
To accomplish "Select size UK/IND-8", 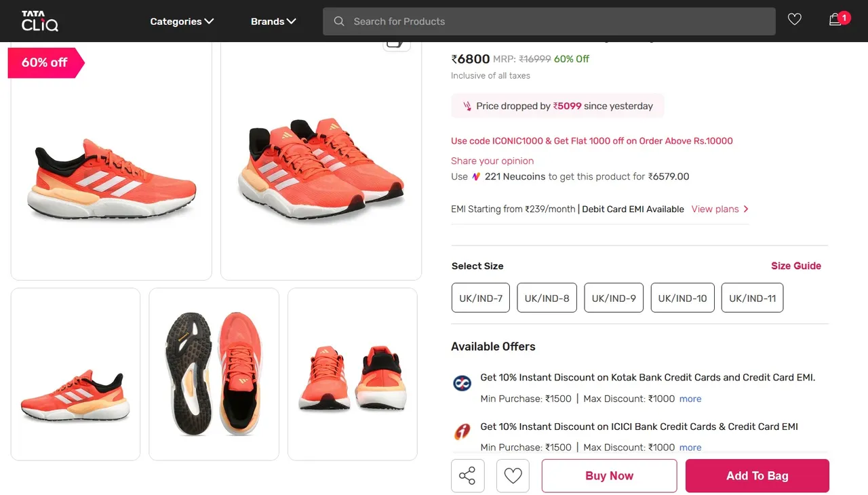I will pos(547,298).
